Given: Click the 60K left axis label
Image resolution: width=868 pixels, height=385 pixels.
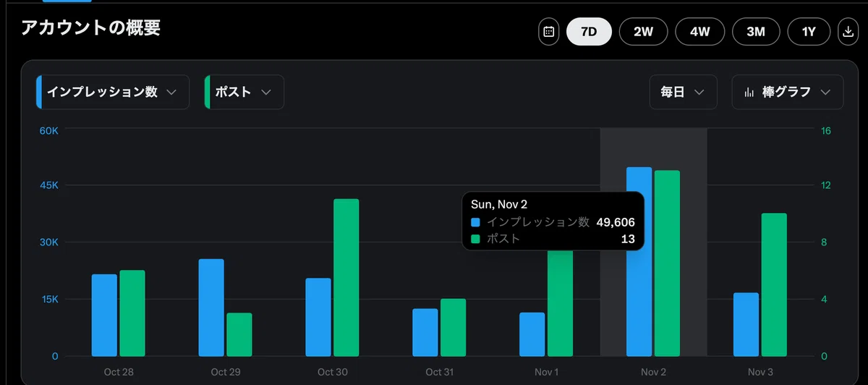Looking at the screenshot, I should pos(48,130).
